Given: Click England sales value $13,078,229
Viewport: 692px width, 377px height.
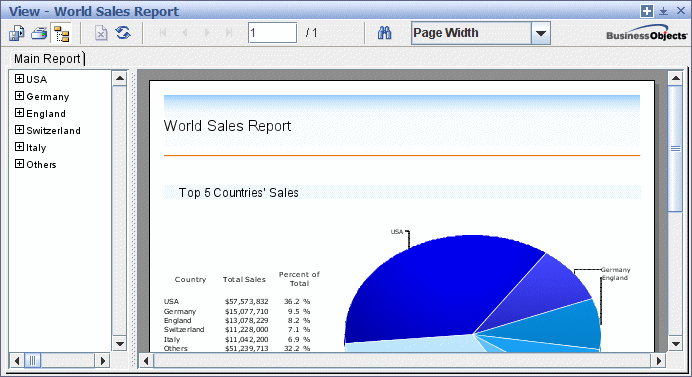Looking at the screenshot, I should pyautogui.click(x=246, y=320).
